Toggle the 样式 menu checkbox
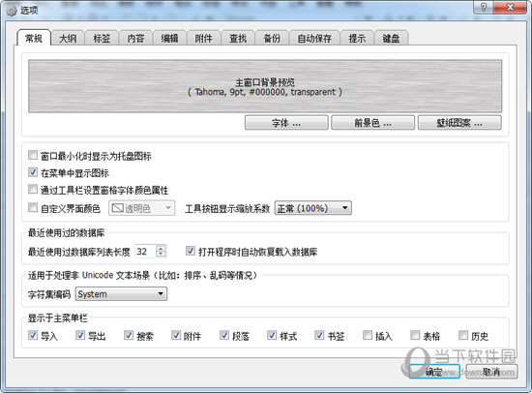This screenshot has width=532, height=393. tap(272, 335)
